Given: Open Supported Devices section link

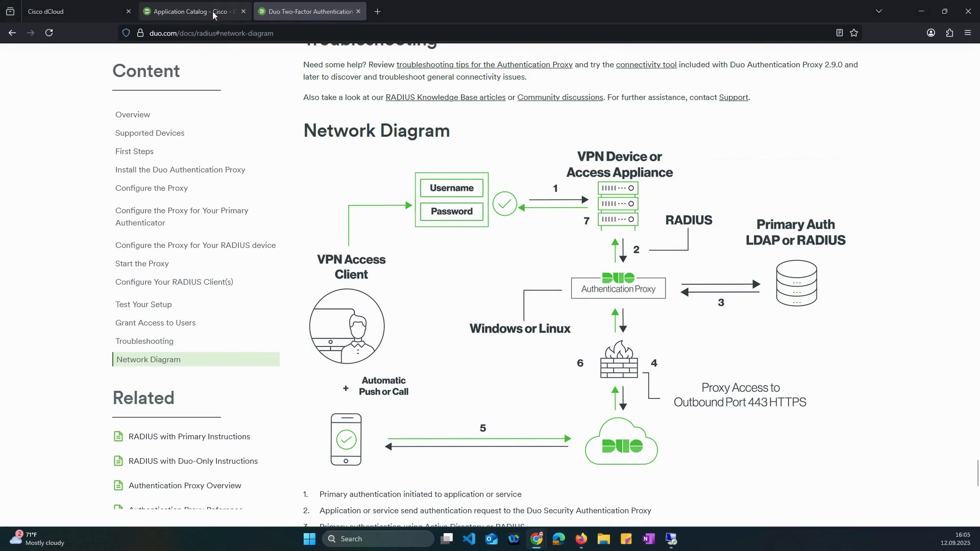Looking at the screenshot, I should tap(150, 133).
